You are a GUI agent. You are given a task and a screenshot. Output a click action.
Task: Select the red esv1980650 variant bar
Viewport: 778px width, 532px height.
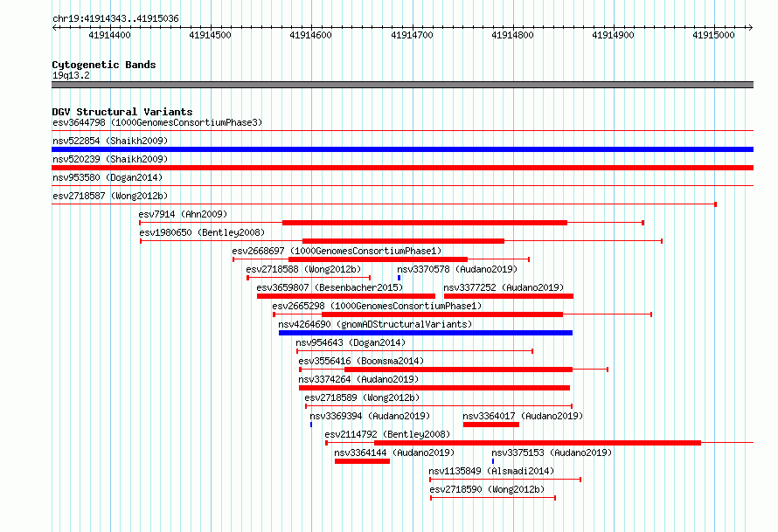pos(403,241)
